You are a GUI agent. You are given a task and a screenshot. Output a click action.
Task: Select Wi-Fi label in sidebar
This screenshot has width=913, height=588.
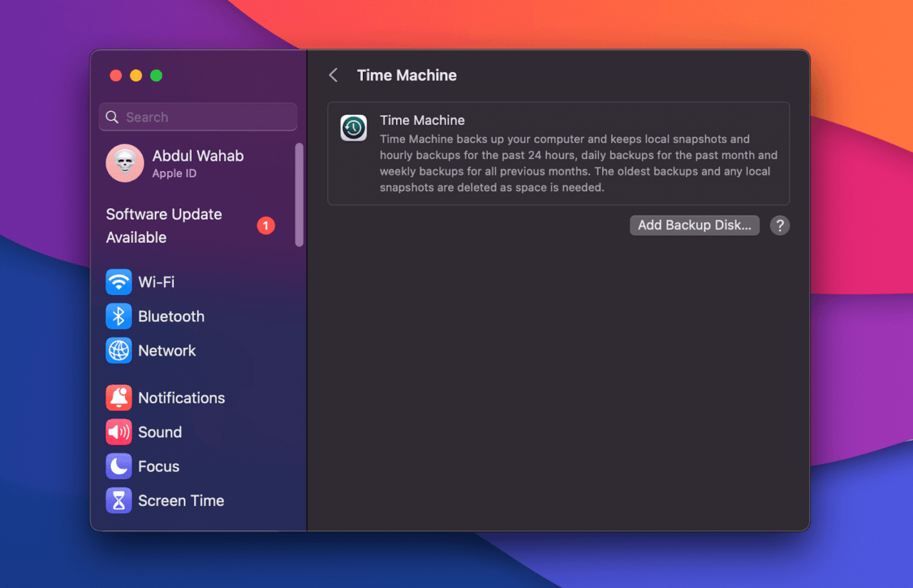[156, 282]
